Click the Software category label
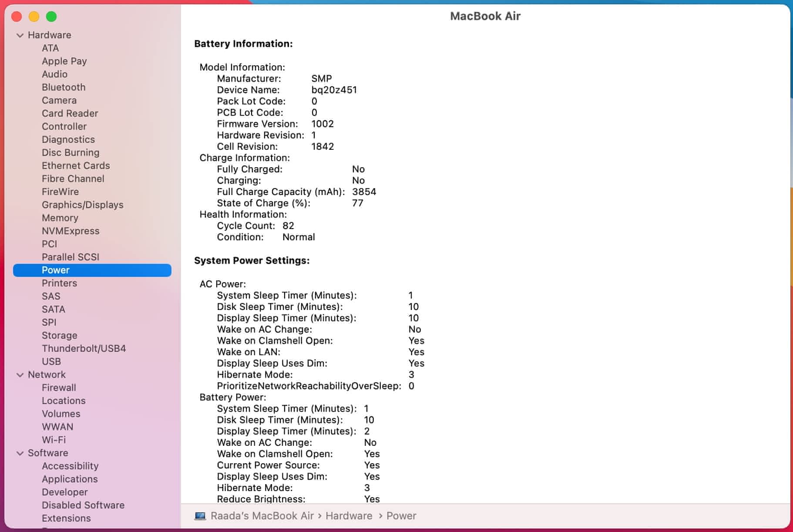Image resolution: width=793 pixels, height=532 pixels. (48, 453)
